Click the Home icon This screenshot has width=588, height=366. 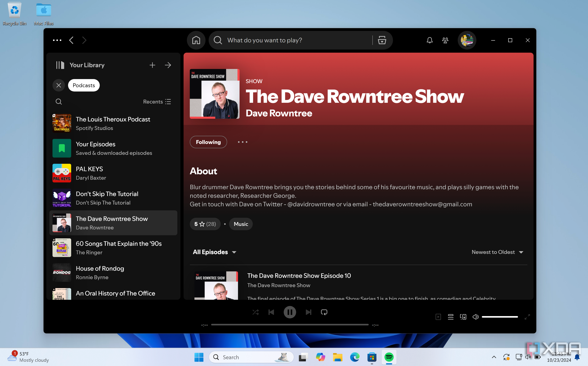(x=196, y=40)
